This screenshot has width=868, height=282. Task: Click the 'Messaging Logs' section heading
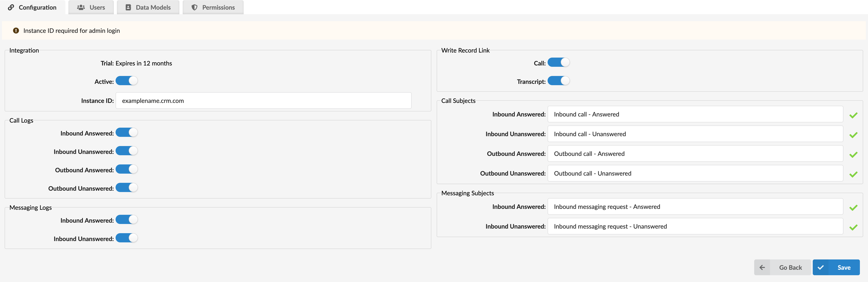click(x=31, y=208)
